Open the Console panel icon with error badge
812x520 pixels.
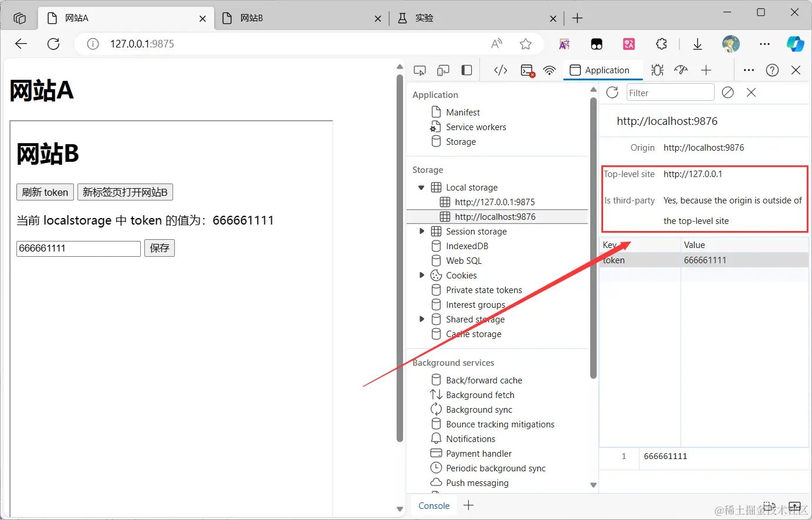(527, 70)
